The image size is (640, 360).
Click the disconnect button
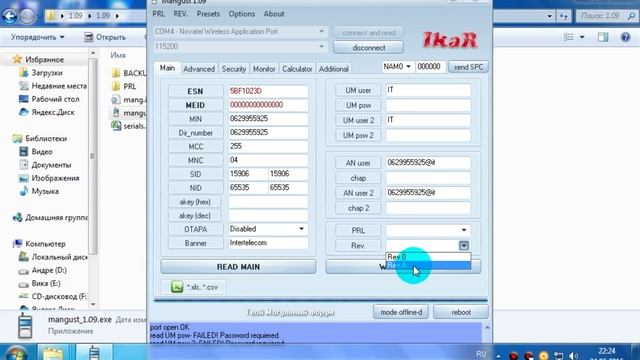point(369,48)
